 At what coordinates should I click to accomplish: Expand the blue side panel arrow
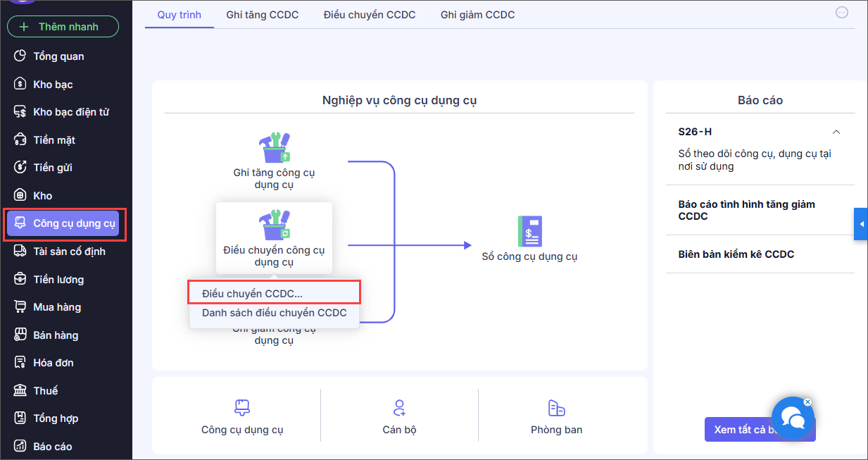[861, 224]
